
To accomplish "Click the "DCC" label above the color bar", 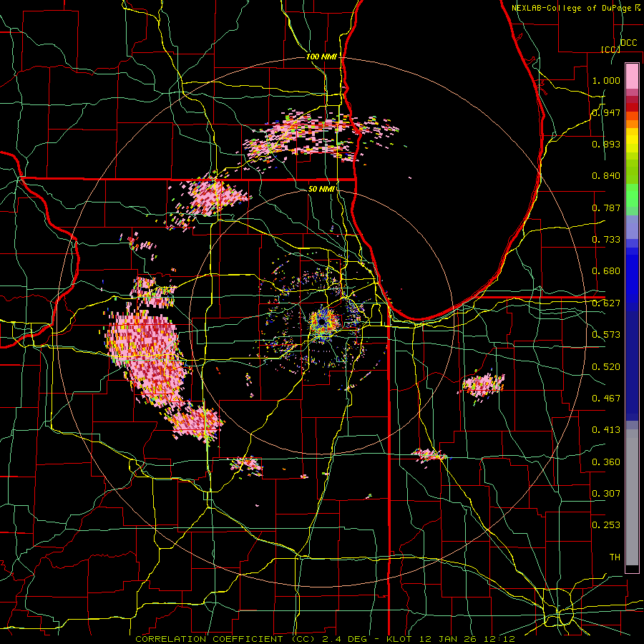I will pyautogui.click(x=628, y=43).
